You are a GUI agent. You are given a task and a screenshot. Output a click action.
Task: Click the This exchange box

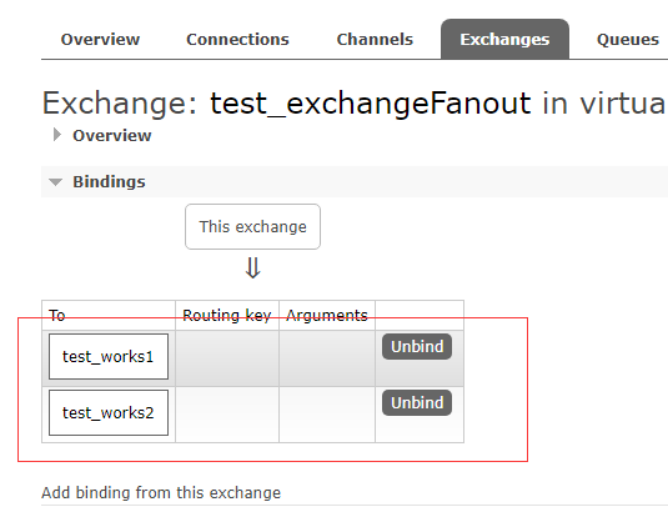pyautogui.click(x=253, y=227)
